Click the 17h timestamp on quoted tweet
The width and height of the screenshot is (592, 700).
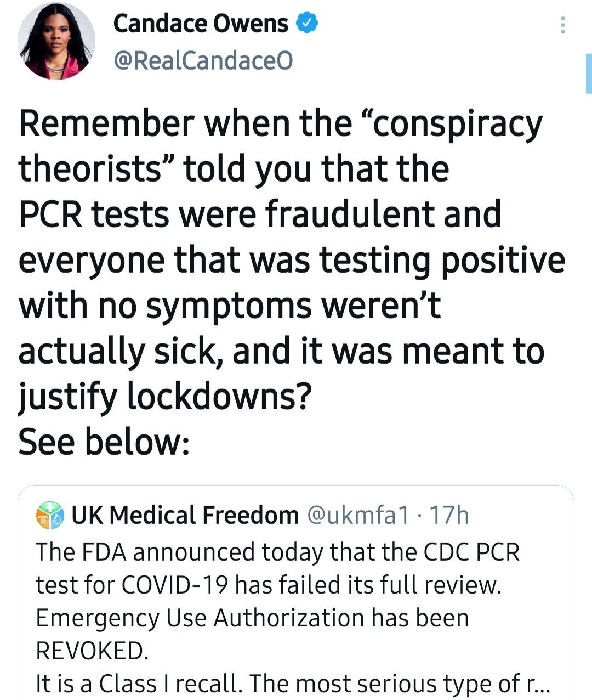[449, 515]
